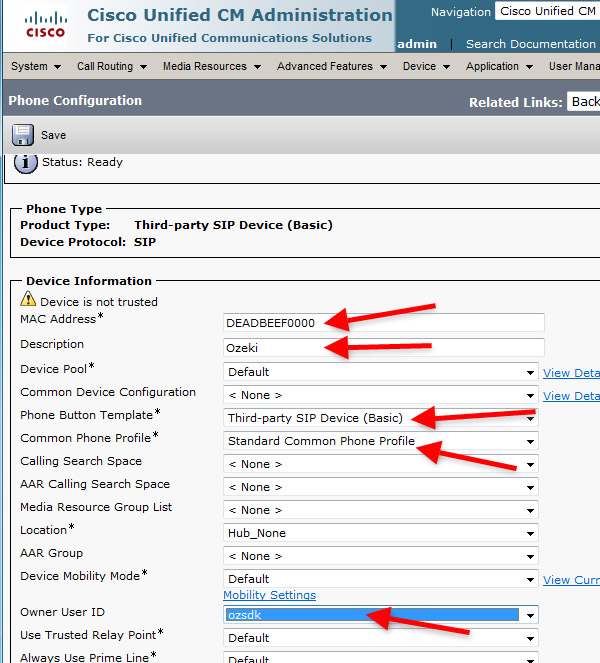Screen dimensions: 600x663
Task: Click the Description input field
Action: pos(384,348)
